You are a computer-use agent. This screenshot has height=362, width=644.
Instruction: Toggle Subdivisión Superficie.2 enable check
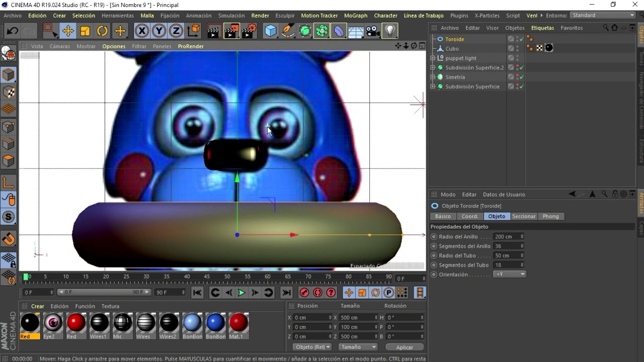pyautogui.click(x=522, y=68)
